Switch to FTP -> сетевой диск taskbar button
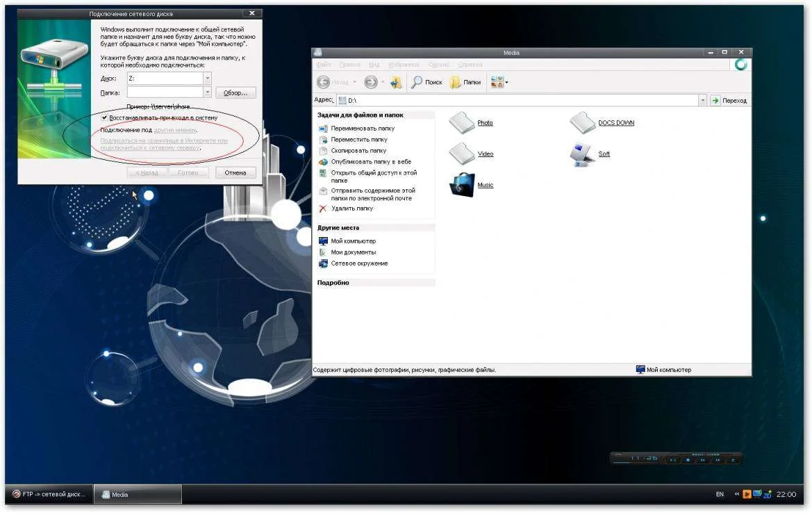 tap(49, 494)
